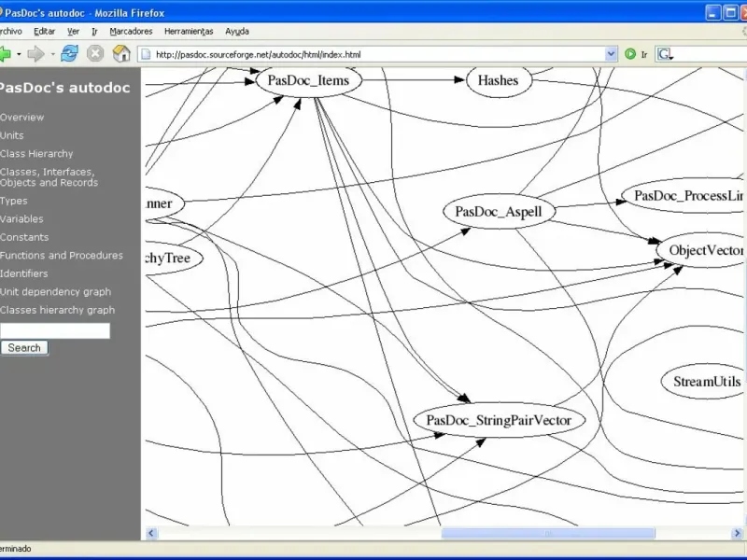Open the Functions and Procedures link

62,255
